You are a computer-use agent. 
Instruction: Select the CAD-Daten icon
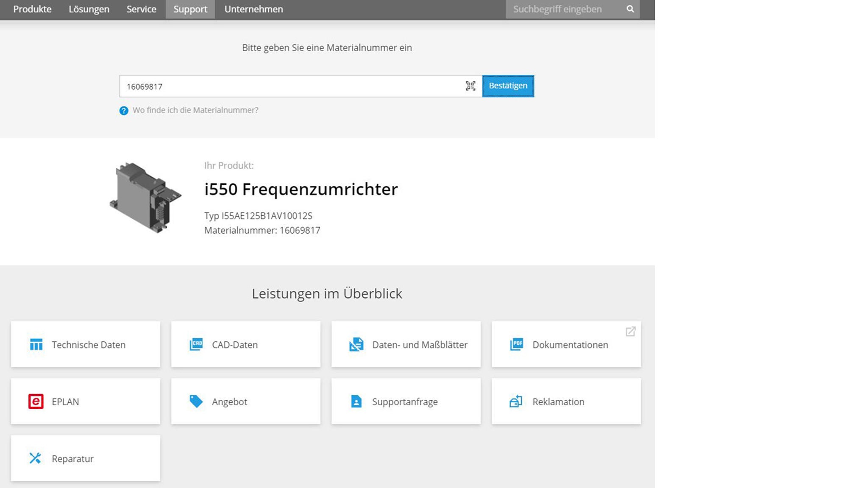point(196,344)
